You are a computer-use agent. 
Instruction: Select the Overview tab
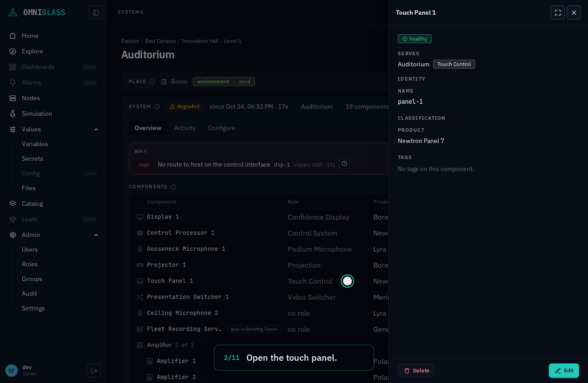[148, 128]
